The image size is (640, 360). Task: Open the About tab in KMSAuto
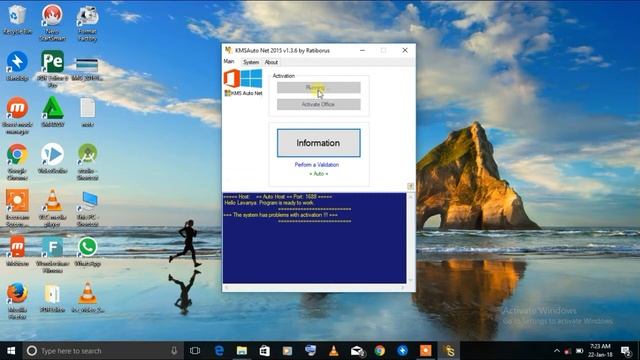271,62
